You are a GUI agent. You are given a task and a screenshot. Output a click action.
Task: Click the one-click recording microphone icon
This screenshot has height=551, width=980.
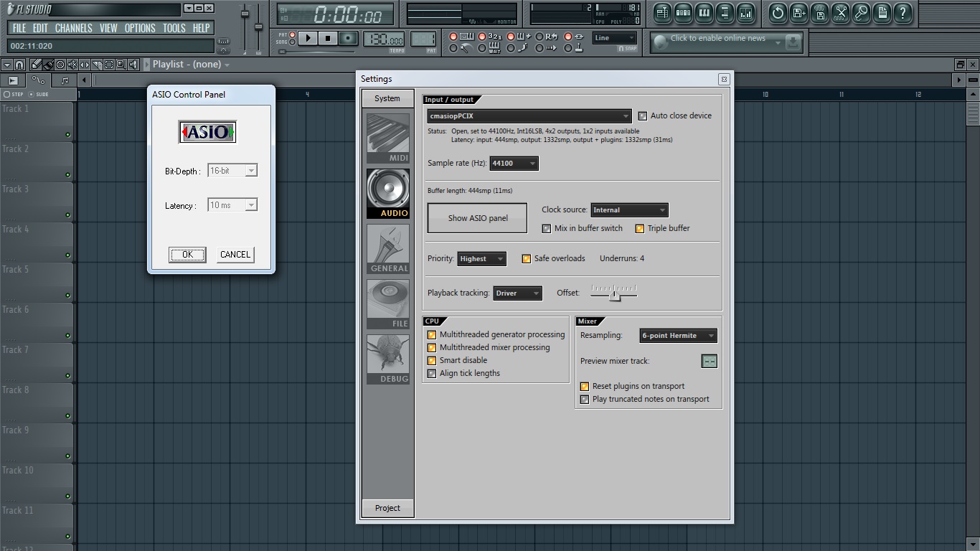862,13
